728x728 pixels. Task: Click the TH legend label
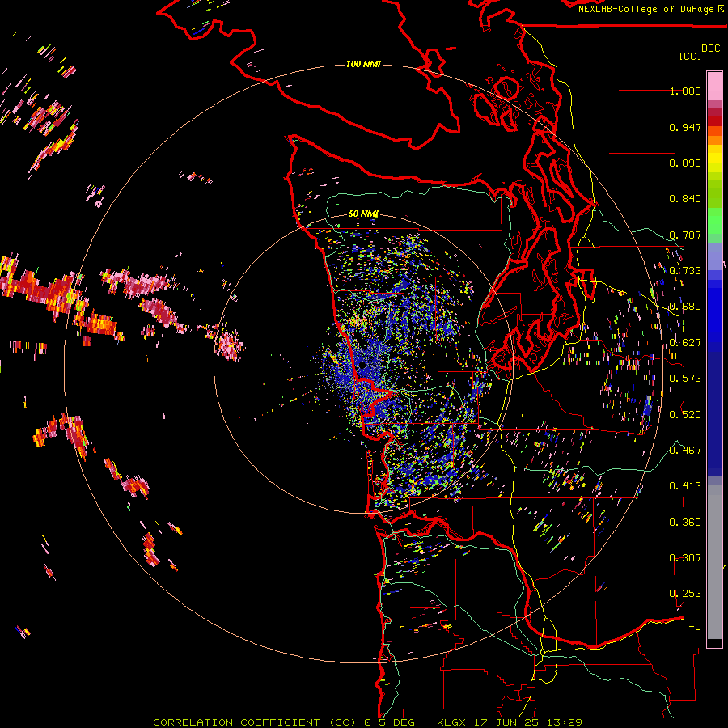(695, 630)
